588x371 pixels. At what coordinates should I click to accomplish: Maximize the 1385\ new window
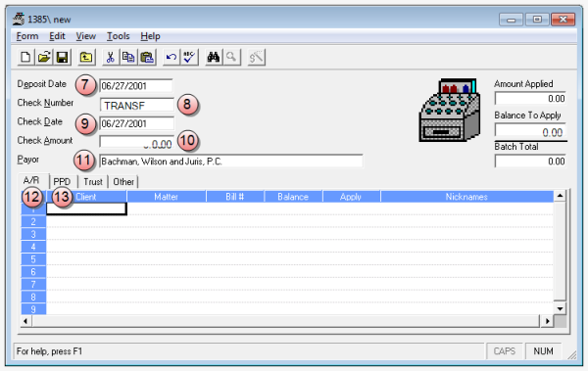click(x=537, y=20)
